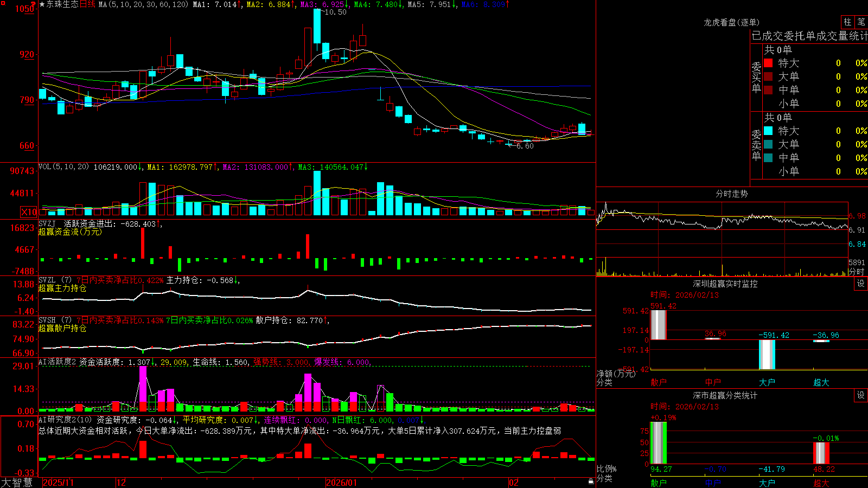868x488 pixels.
Task: Click the red question mark help icon
Action: click(34, 4)
